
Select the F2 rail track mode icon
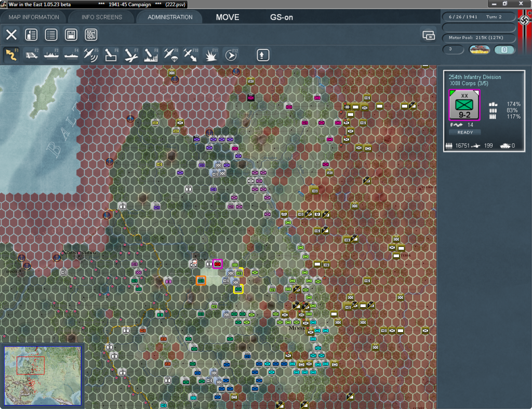[x=32, y=55]
